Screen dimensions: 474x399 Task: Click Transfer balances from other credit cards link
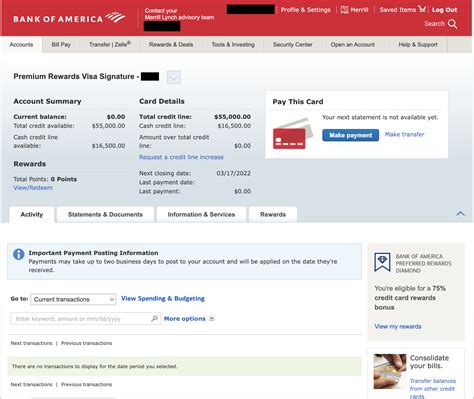click(433, 389)
